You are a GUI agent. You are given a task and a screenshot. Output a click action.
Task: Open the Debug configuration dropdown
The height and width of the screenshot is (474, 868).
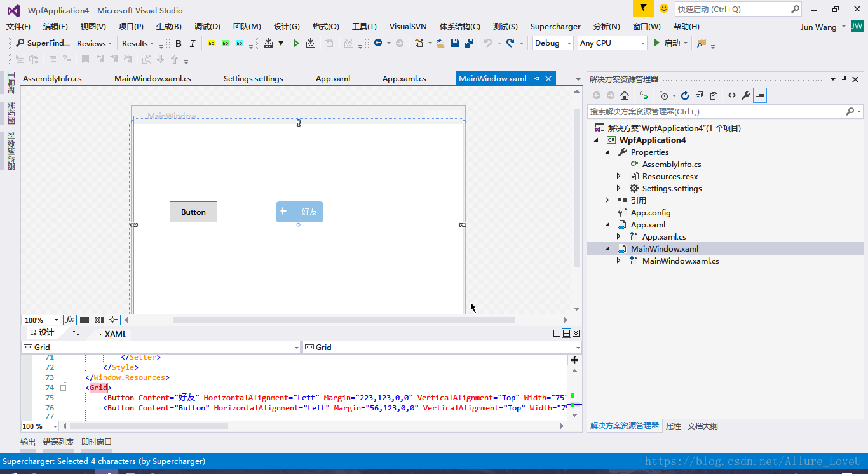click(552, 43)
